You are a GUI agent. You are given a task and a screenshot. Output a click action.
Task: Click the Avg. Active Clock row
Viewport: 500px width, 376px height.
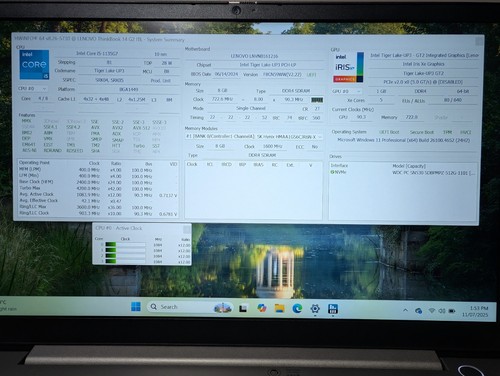[x=98, y=195]
